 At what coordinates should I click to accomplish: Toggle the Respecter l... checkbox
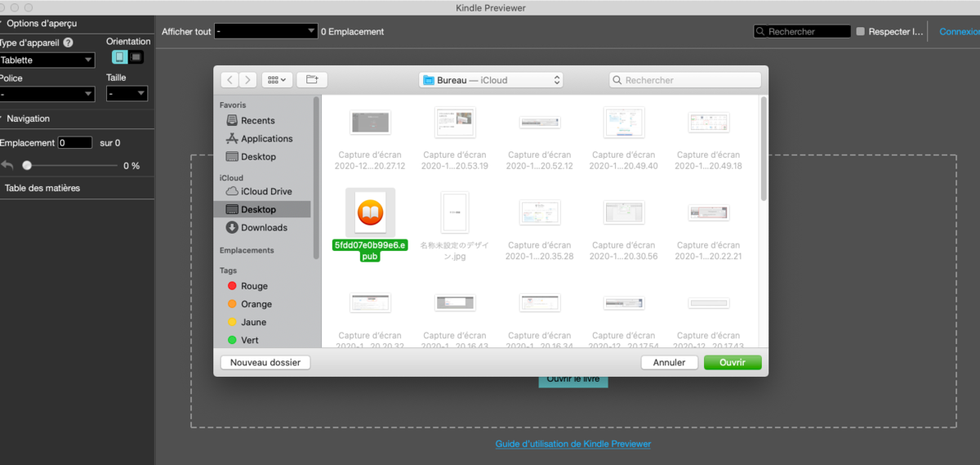tap(861, 32)
